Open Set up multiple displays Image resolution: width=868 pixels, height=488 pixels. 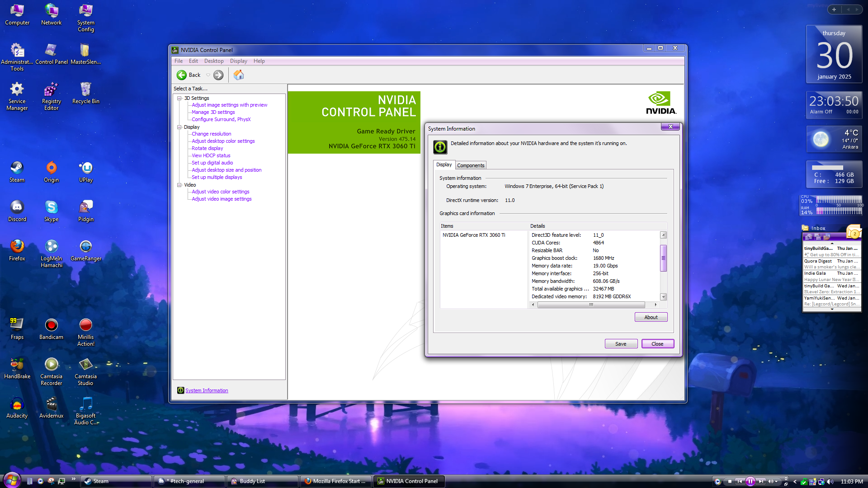tap(217, 177)
